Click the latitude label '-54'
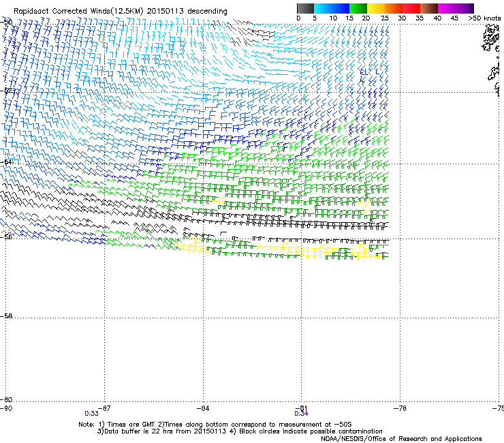 click(x=6, y=162)
